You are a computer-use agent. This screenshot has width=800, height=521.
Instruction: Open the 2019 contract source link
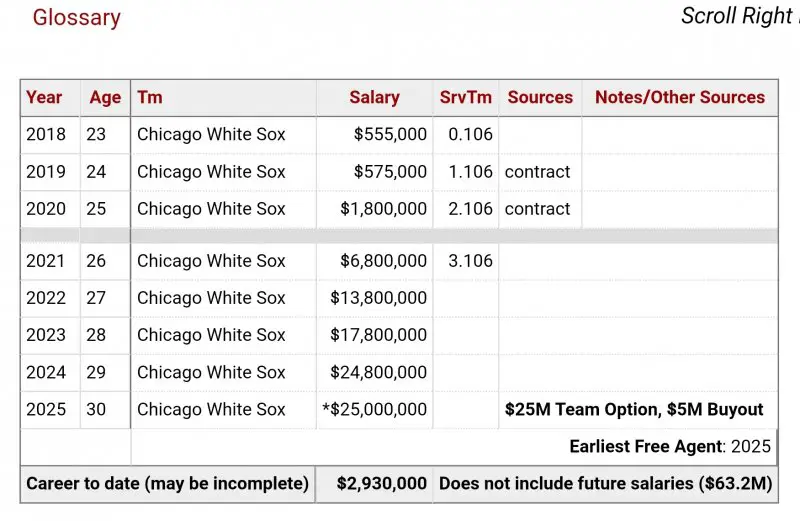[538, 172]
